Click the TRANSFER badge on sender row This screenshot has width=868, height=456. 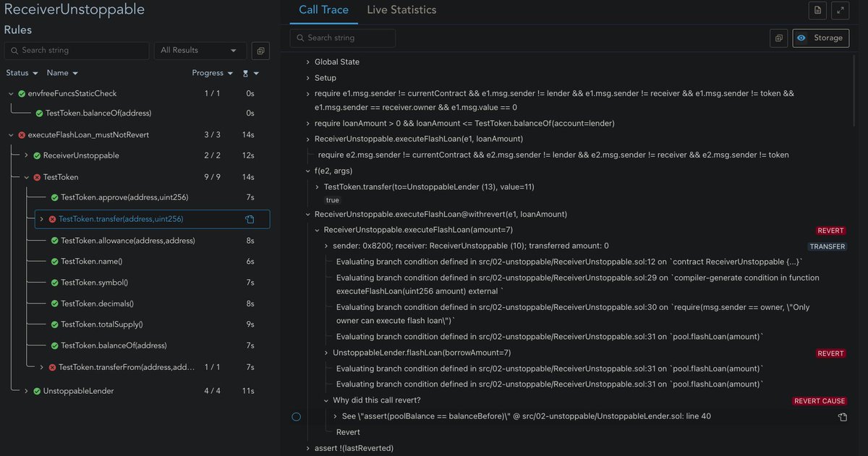tap(827, 246)
